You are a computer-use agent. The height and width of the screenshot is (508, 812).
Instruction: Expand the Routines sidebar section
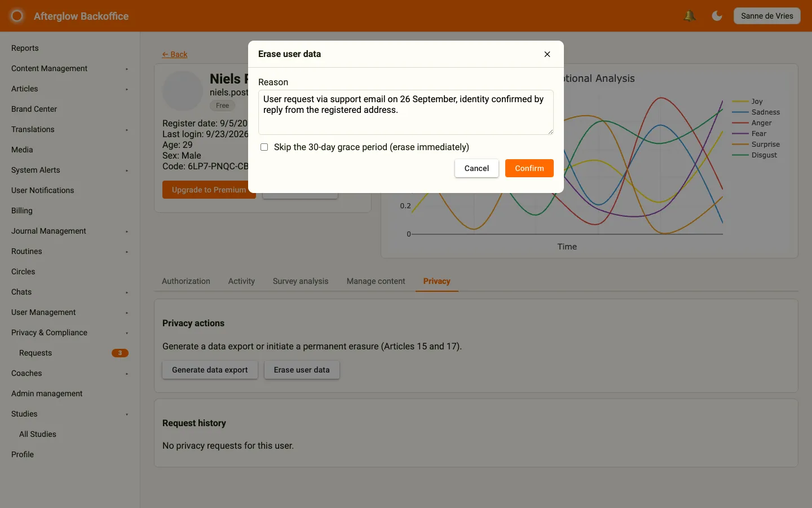(70, 251)
